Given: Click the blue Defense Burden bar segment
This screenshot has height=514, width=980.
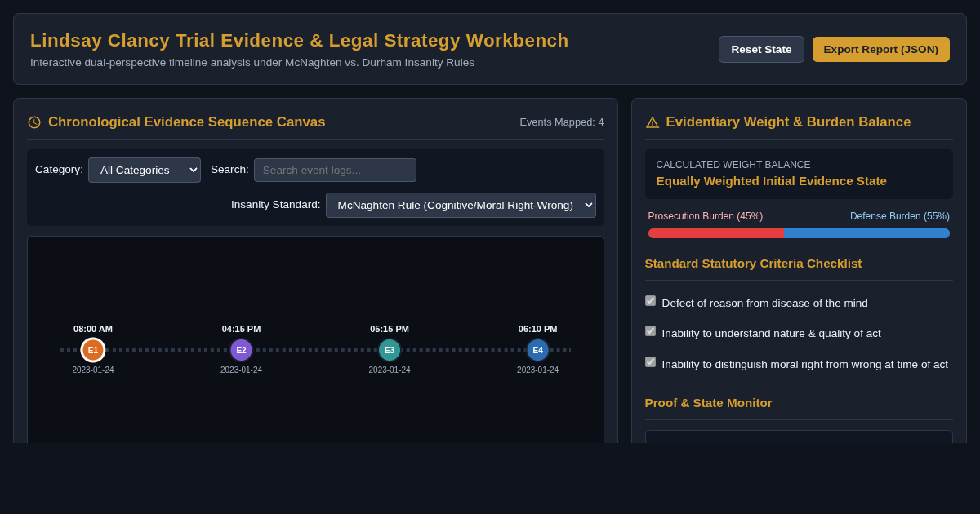Looking at the screenshot, I should click(866, 233).
